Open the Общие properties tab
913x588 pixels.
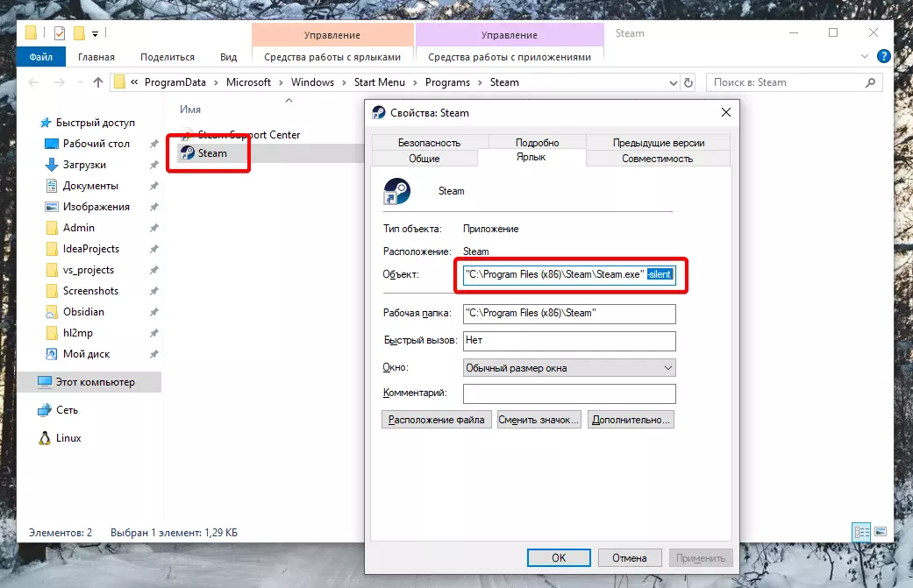(x=424, y=159)
